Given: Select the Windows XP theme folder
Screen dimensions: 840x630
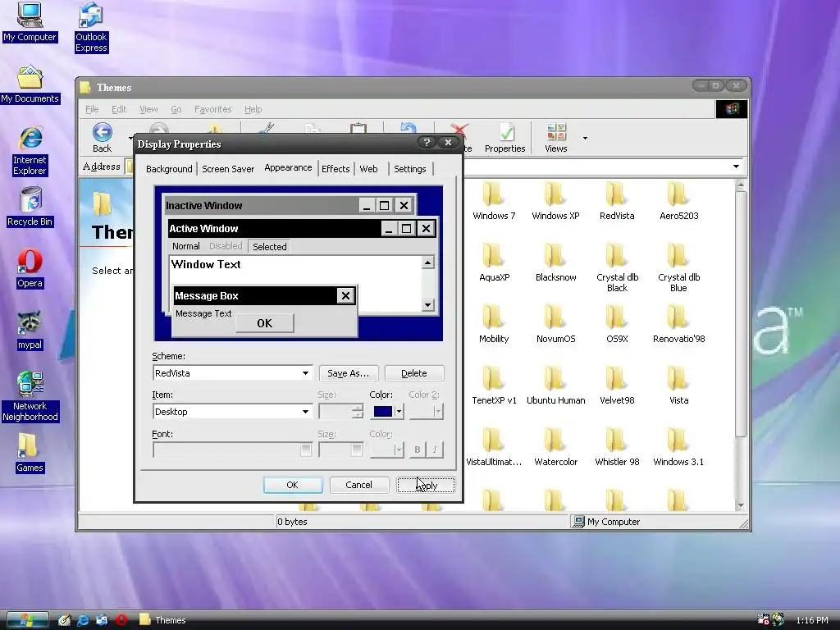Looking at the screenshot, I should tap(555, 201).
